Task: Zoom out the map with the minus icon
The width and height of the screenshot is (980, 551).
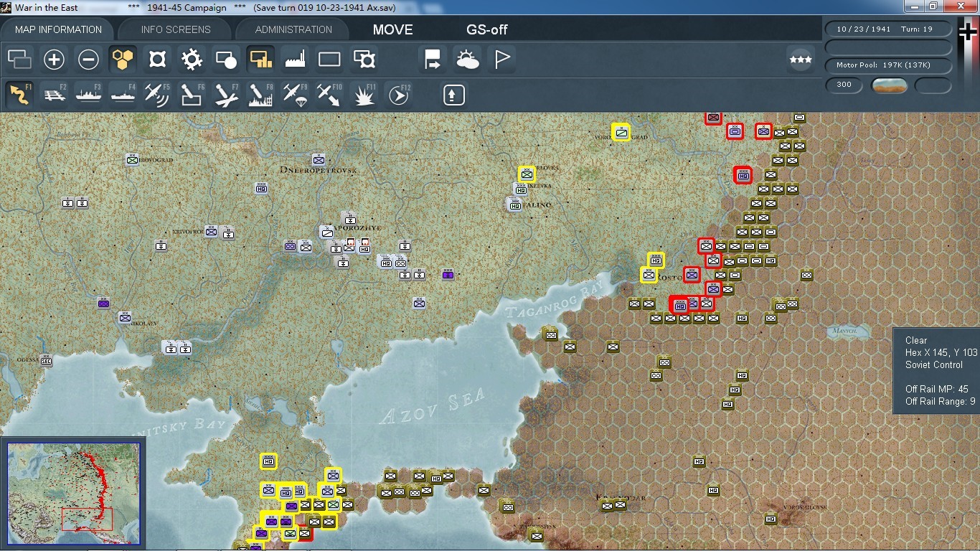Action: [x=88, y=59]
